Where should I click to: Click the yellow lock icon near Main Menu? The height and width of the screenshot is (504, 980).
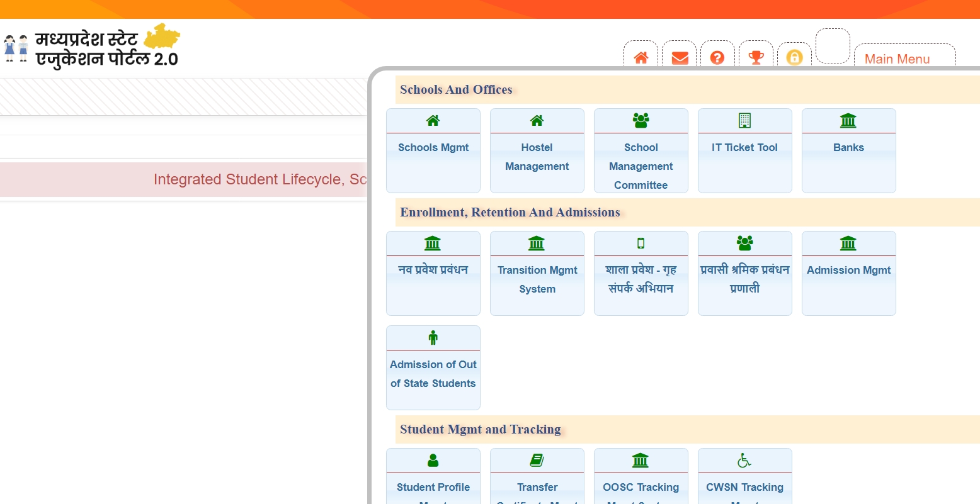(794, 58)
